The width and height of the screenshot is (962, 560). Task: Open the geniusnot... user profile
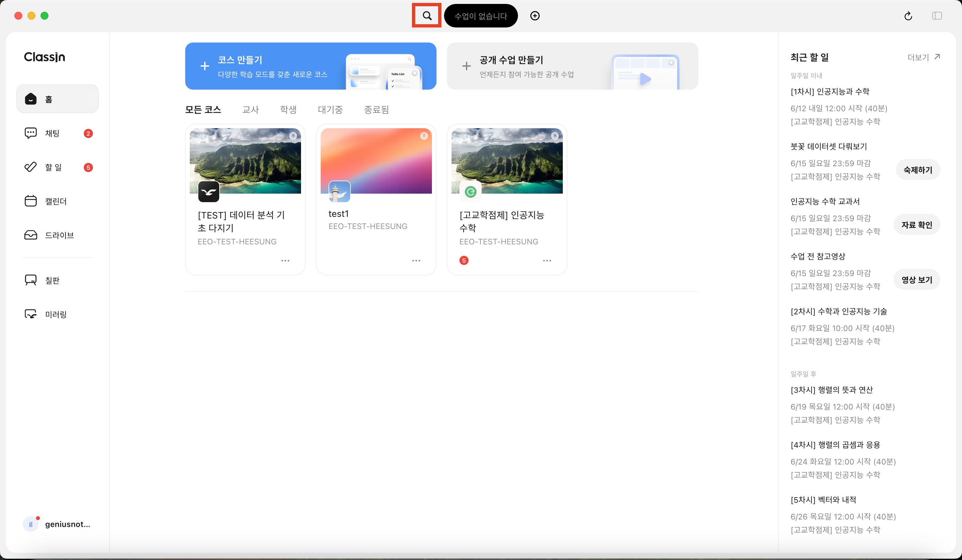pyautogui.click(x=57, y=524)
